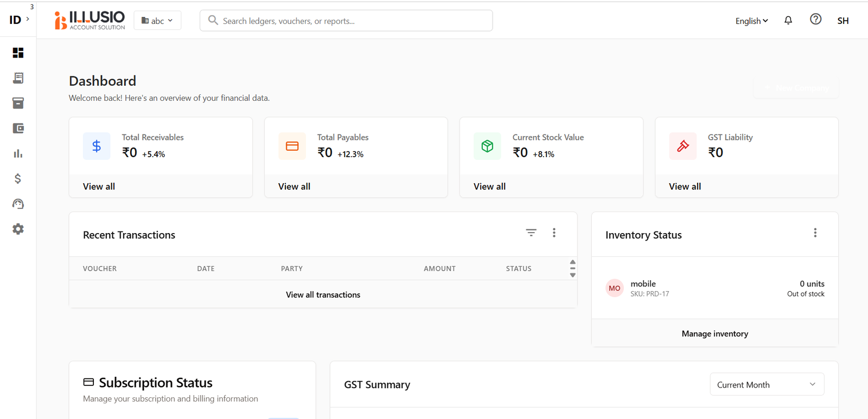The image size is (868, 419).
Task: Click the dollar sign sidebar icon
Action: point(18,179)
